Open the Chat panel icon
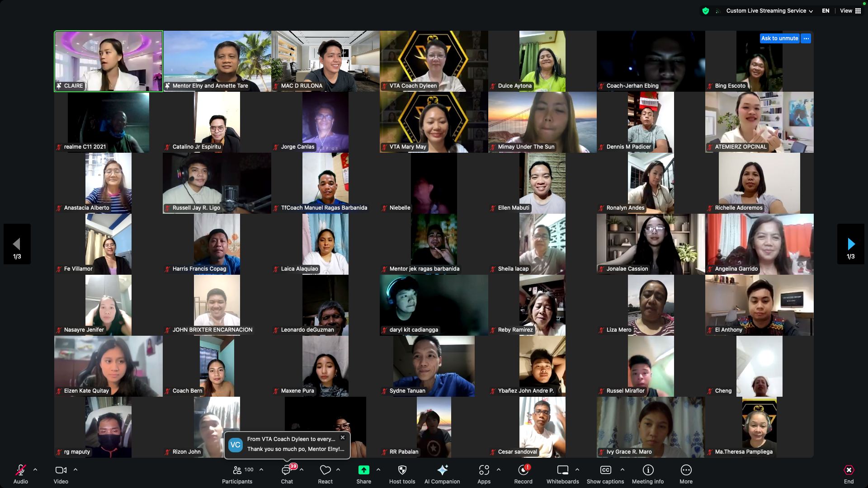This screenshot has height=488, width=868. [x=287, y=470]
